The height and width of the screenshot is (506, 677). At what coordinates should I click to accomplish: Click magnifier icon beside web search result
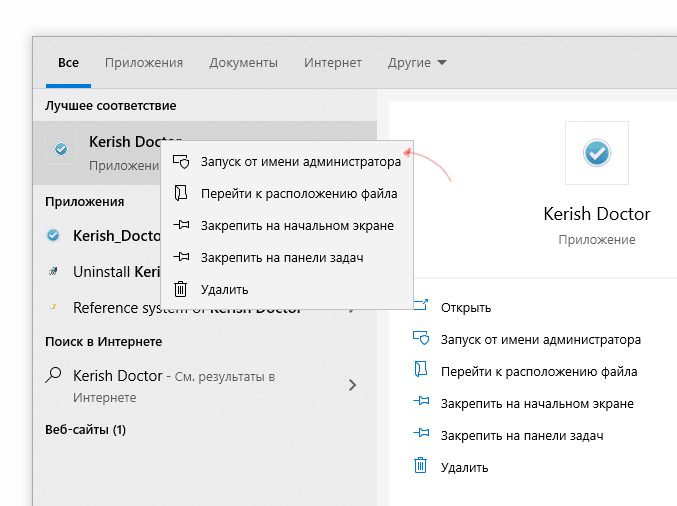coord(54,375)
